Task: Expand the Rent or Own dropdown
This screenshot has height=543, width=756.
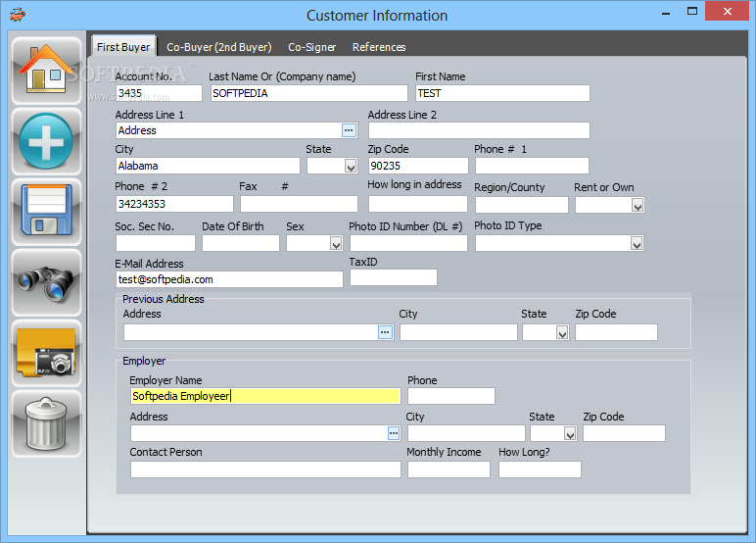Action: [638, 206]
